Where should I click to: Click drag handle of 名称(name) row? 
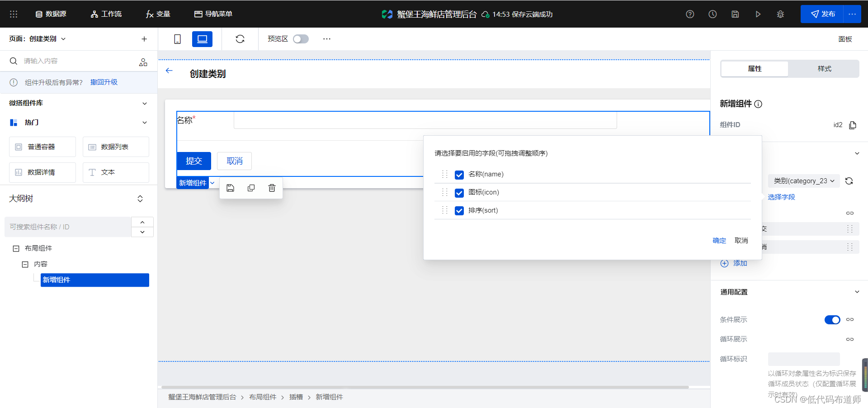tap(445, 174)
